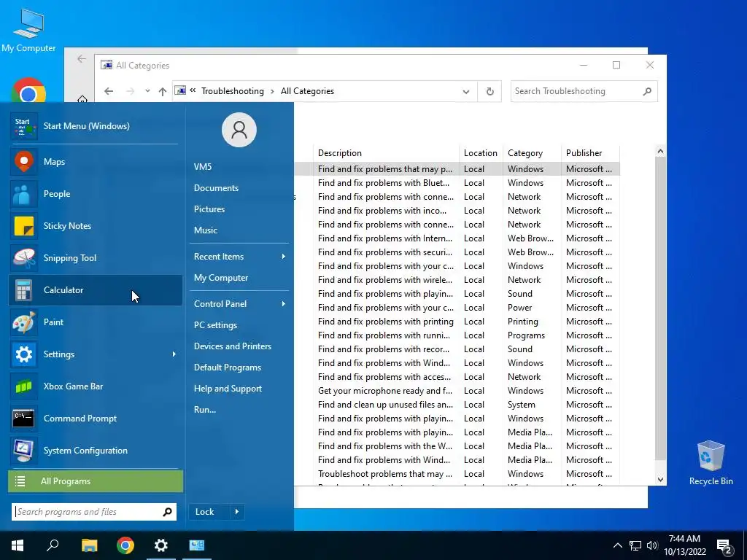Open Help and Support
Screen dimensions: 747x560
[x=228, y=389]
